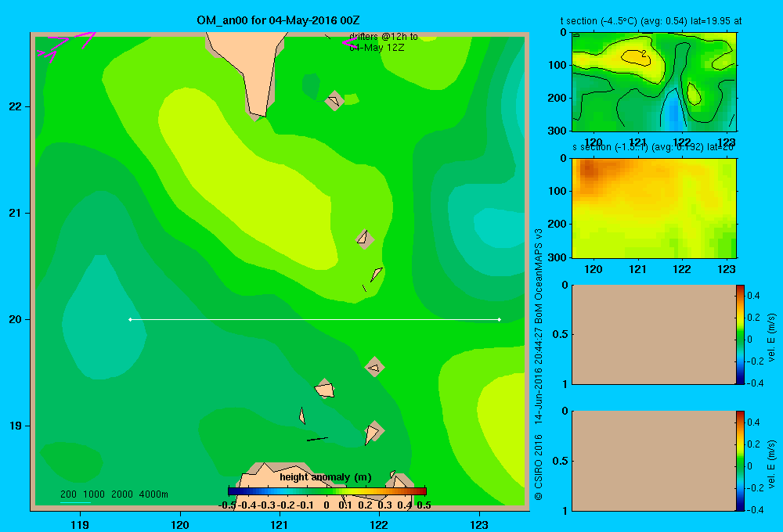783x532 pixels.
Task: Click the lower 'vel. E (m/s)' axis label
Action: [x=772, y=464]
